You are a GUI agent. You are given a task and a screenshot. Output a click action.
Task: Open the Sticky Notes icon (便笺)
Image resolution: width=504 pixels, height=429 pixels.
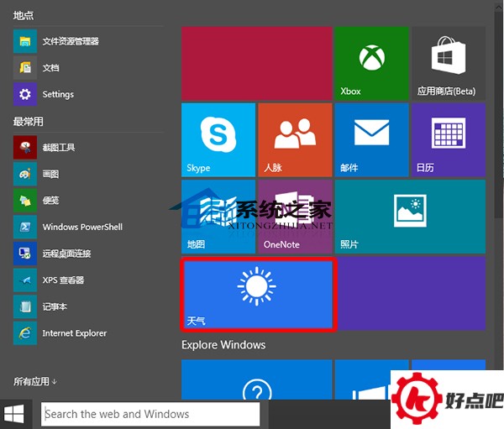pyautogui.click(x=25, y=201)
